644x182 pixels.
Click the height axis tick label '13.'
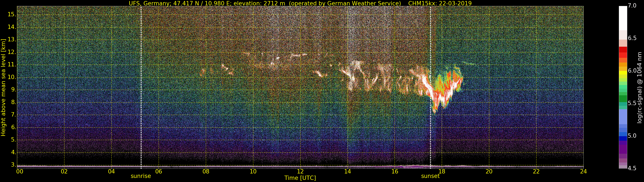tap(12, 40)
